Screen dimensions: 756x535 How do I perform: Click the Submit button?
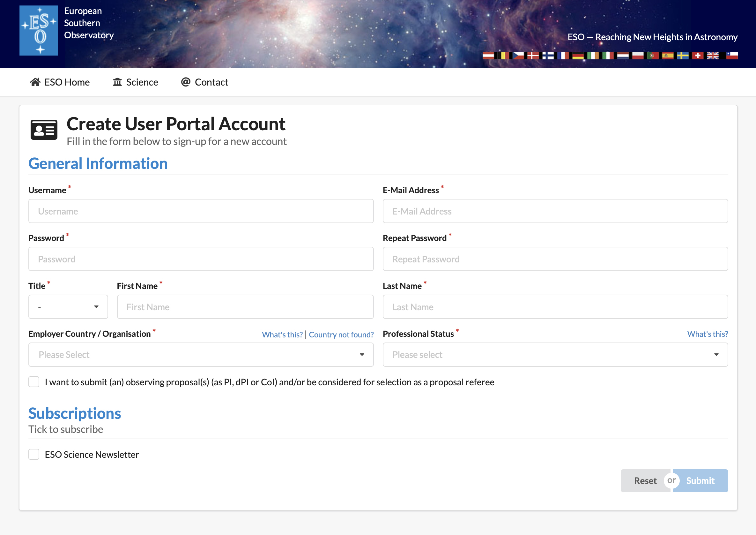(x=700, y=481)
